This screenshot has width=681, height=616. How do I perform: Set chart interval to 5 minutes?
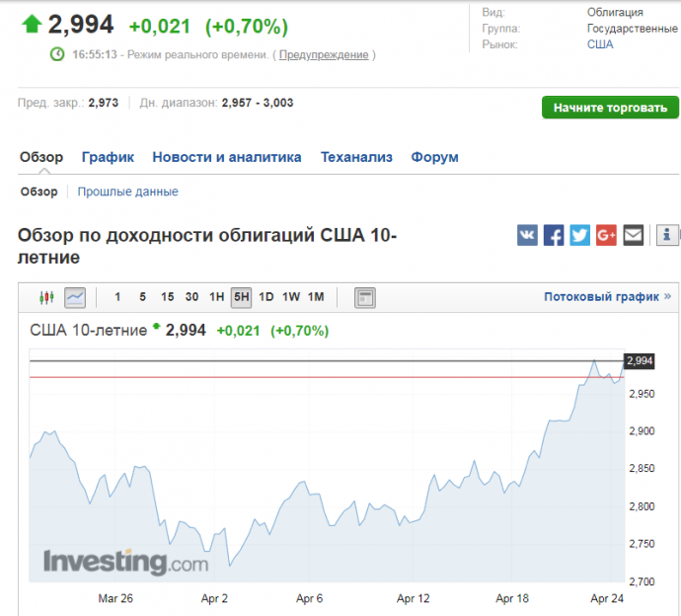[142, 297]
